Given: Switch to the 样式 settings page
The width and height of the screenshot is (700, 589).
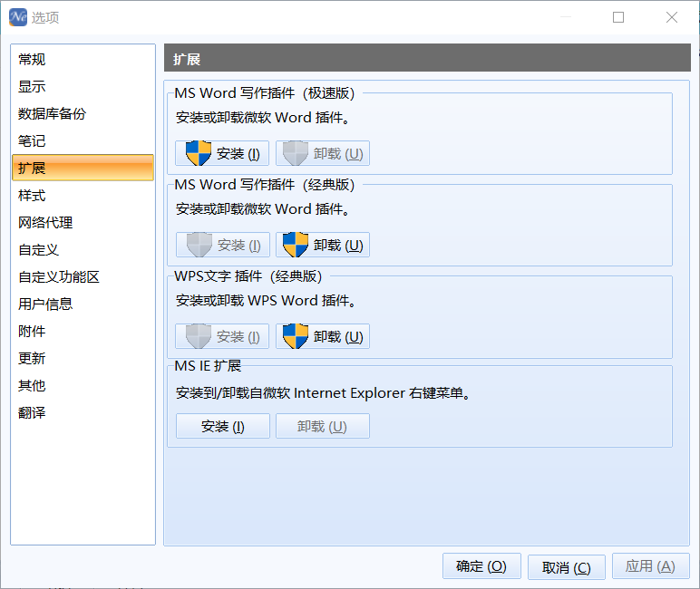Looking at the screenshot, I should point(83,196).
